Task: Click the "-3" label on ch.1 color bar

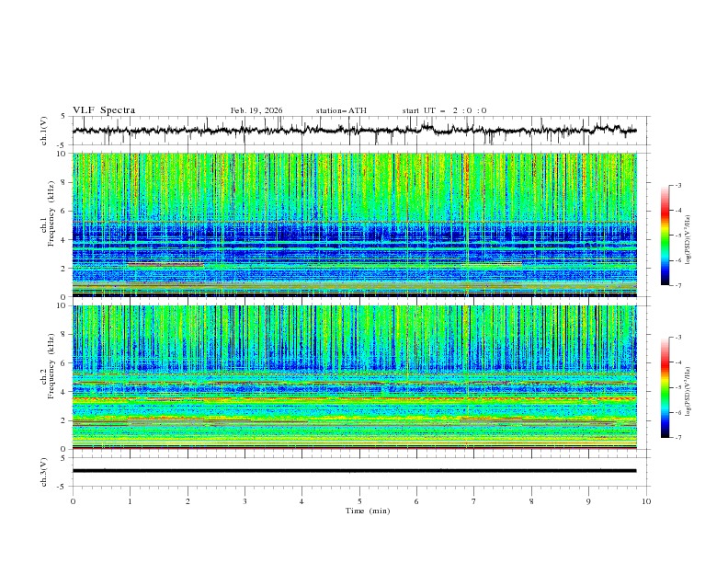Action: click(x=677, y=185)
